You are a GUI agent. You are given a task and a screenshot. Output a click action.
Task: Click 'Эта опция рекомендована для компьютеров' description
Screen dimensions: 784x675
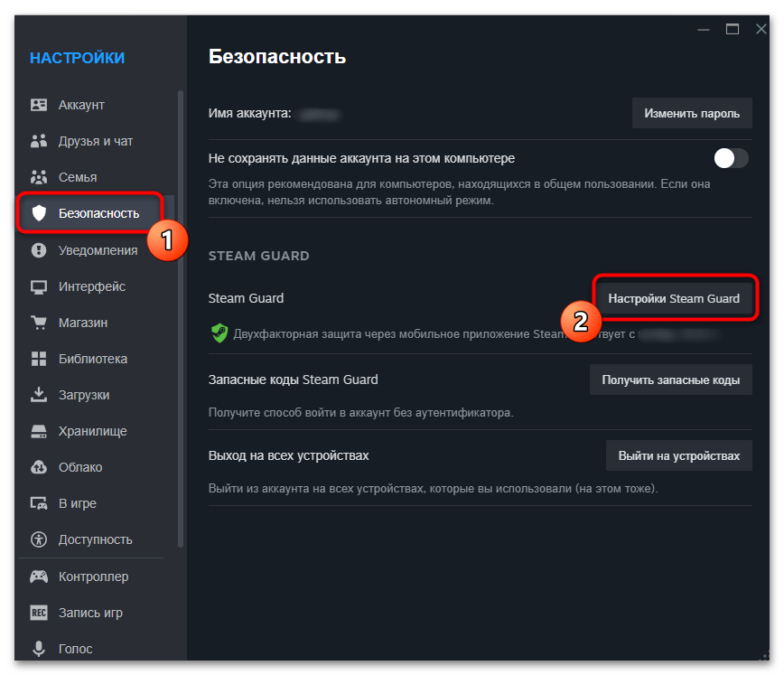(459, 192)
